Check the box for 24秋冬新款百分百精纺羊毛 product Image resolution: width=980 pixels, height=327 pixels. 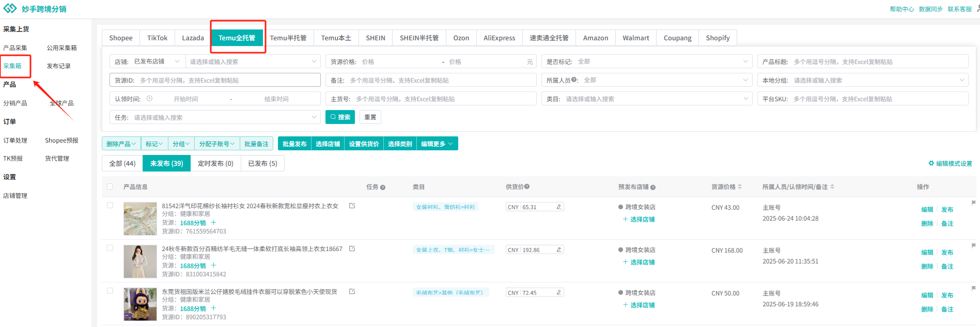(x=110, y=248)
